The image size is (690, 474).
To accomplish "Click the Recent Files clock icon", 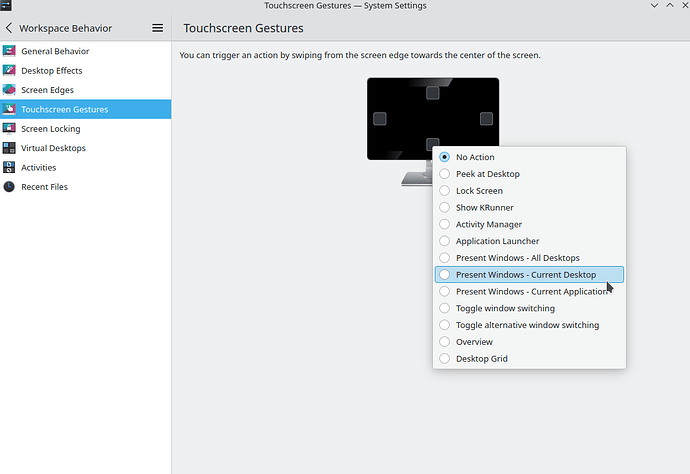I will (x=10, y=187).
